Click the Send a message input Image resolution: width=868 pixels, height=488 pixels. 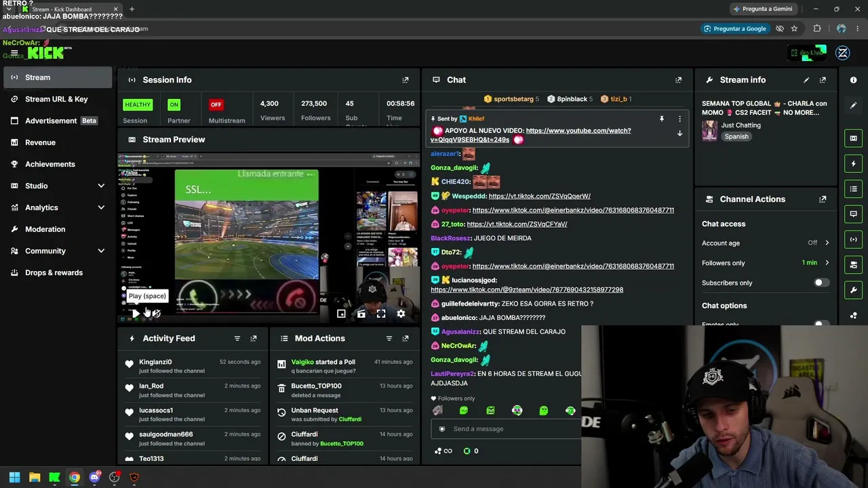click(505, 429)
